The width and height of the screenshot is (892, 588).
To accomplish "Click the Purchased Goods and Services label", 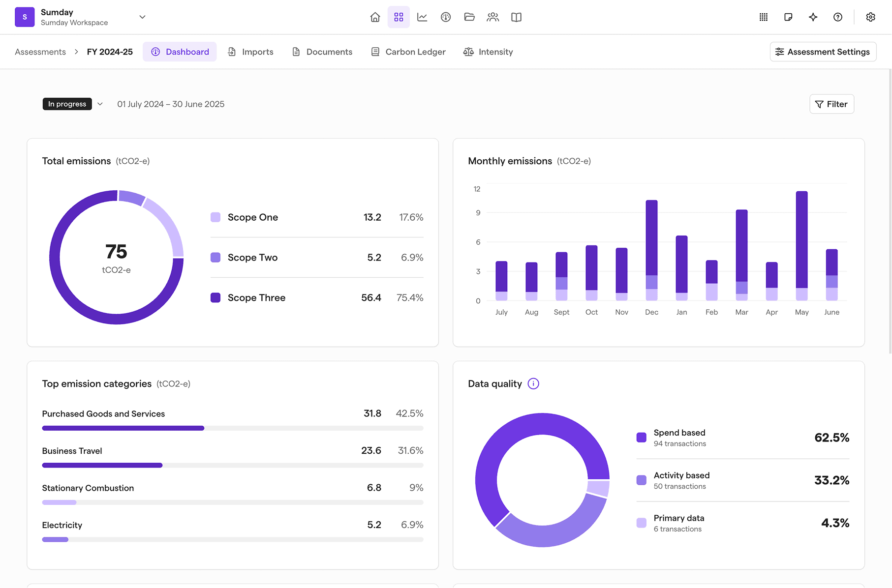I will pyautogui.click(x=103, y=413).
